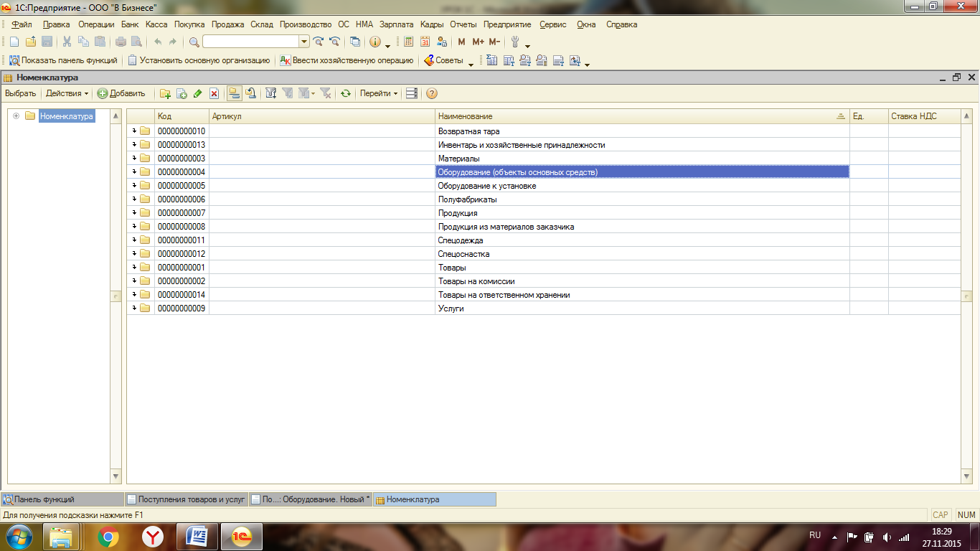The height and width of the screenshot is (551, 980).
Task: Open the Банк menu
Action: [130, 24]
